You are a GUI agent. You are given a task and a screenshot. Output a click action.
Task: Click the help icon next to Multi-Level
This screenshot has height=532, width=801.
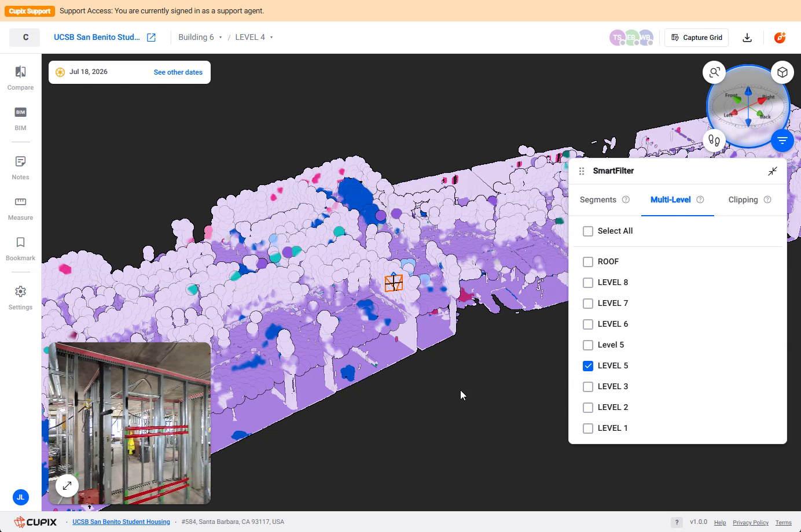click(x=700, y=200)
